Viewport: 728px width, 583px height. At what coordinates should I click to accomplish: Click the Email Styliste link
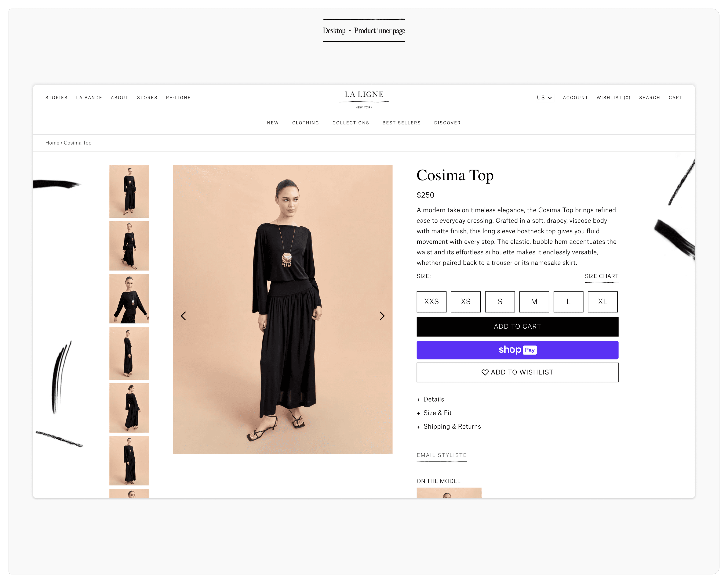[441, 455]
